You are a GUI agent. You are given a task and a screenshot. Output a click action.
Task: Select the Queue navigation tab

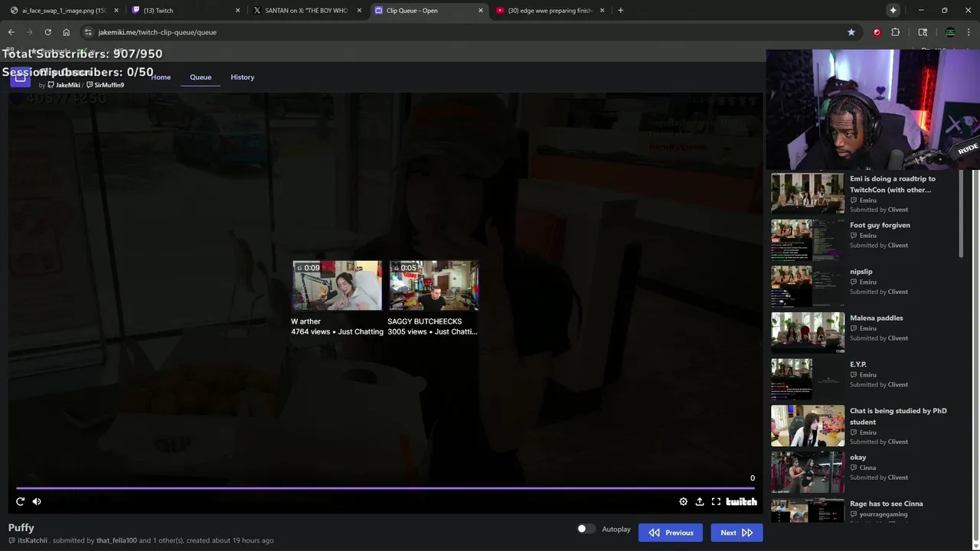(x=201, y=77)
